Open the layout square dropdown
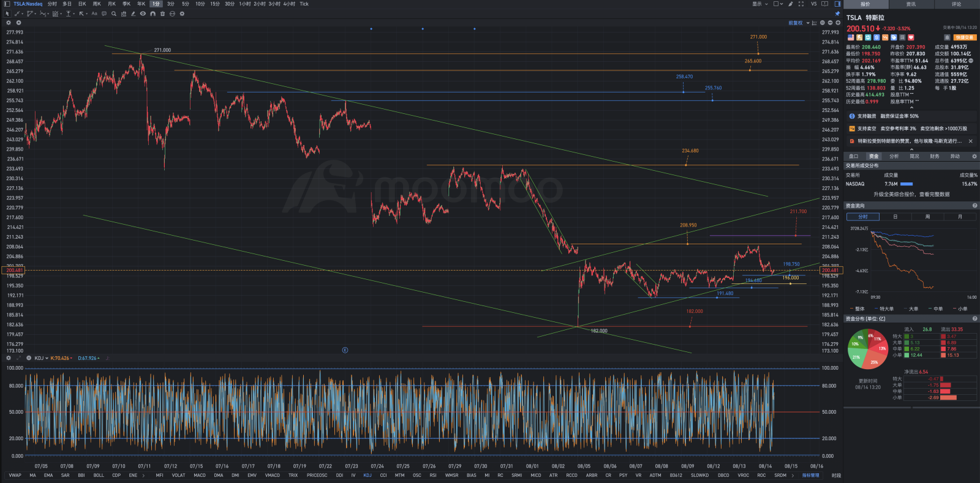Viewport: 980px width, 483px height. pos(778,4)
